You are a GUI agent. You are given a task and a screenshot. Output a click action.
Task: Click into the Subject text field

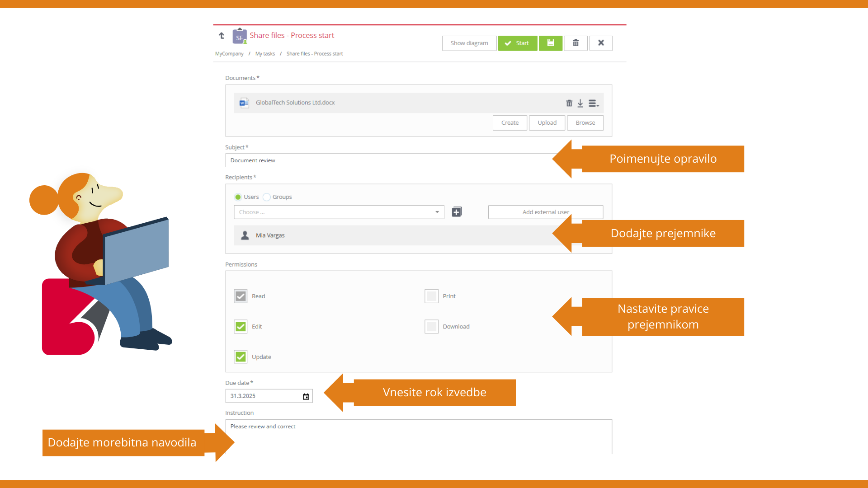point(389,160)
